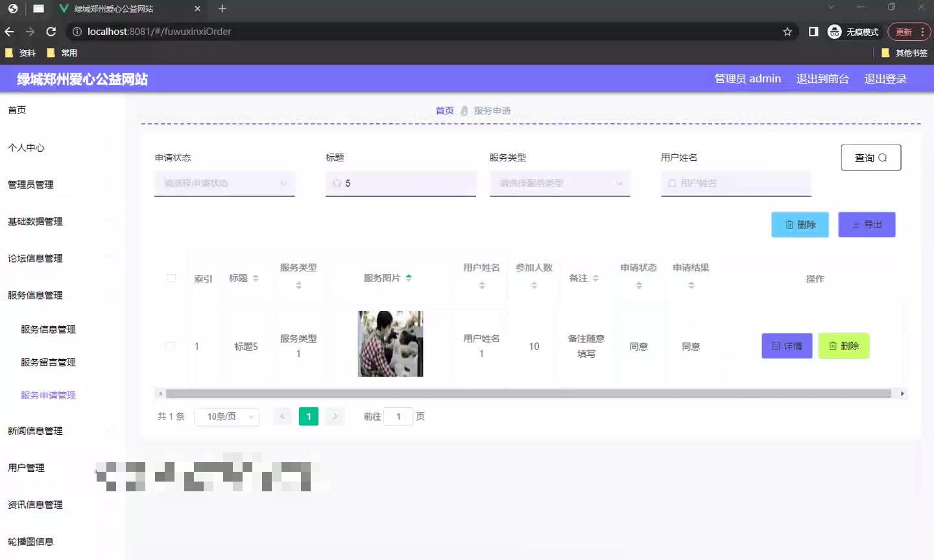Image resolution: width=934 pixels, height=560 pixels.
Task: Bookmark this page with the star icon
Action: click(x=787, y=32)
